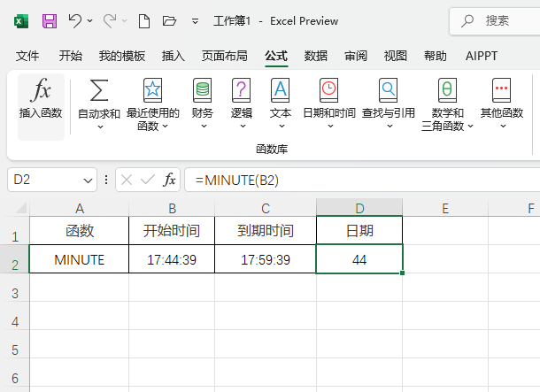Cancel entry with the X icon

pyautogui.click(x=127, y=180)
